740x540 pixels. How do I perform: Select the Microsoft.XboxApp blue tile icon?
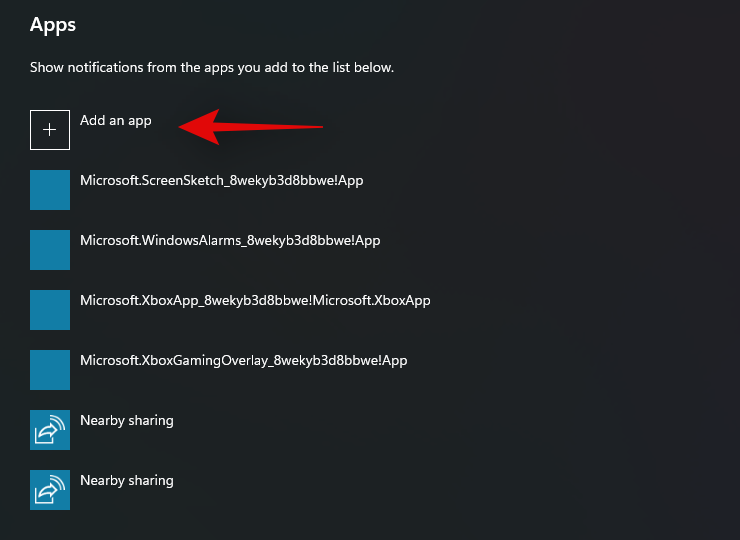50,310
